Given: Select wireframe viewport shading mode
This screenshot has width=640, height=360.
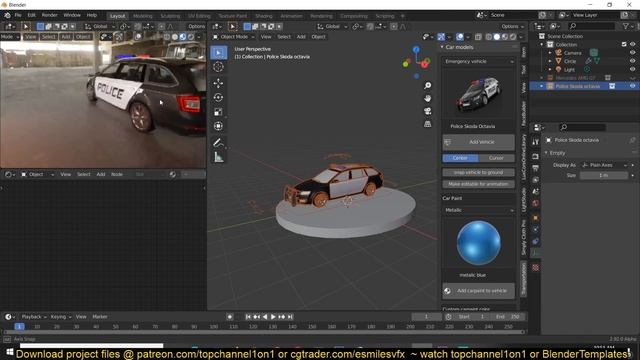Looking at the screenshot, I should [489, 37].
